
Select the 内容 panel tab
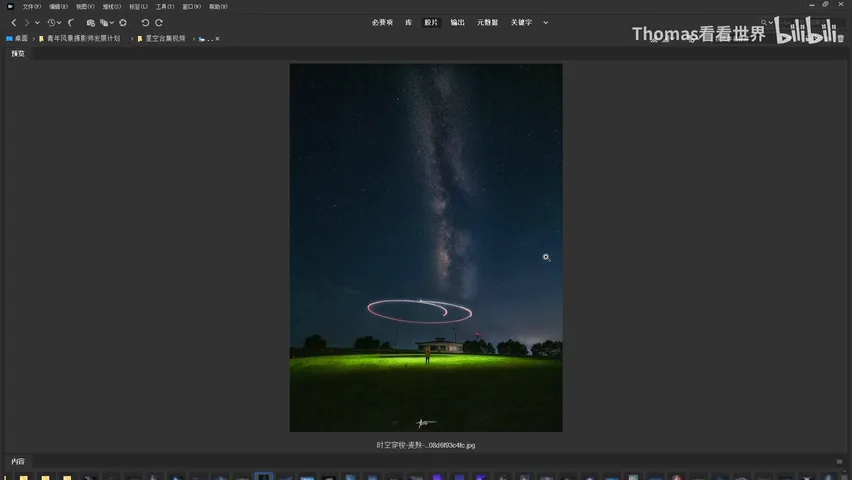click(18, 462)
